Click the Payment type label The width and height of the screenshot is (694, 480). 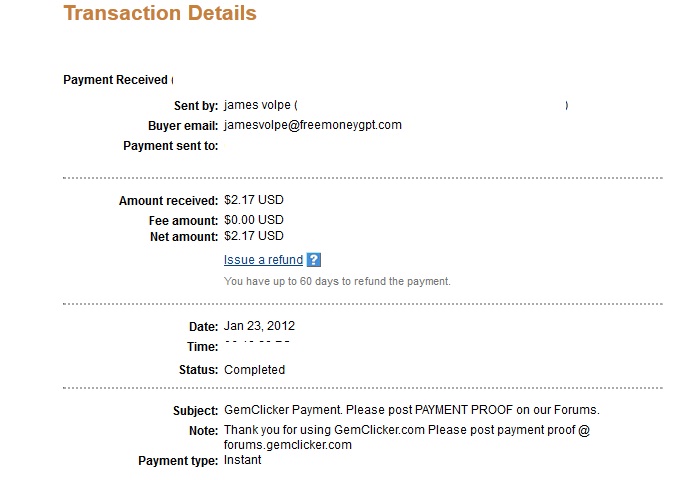tap(178, 461)
